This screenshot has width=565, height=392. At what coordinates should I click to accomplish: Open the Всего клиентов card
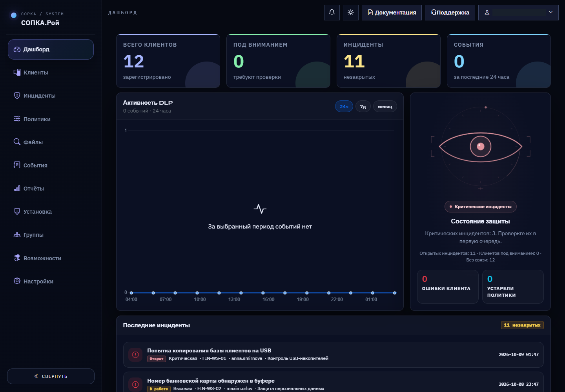pyautogui.click(x=168, y=61)
